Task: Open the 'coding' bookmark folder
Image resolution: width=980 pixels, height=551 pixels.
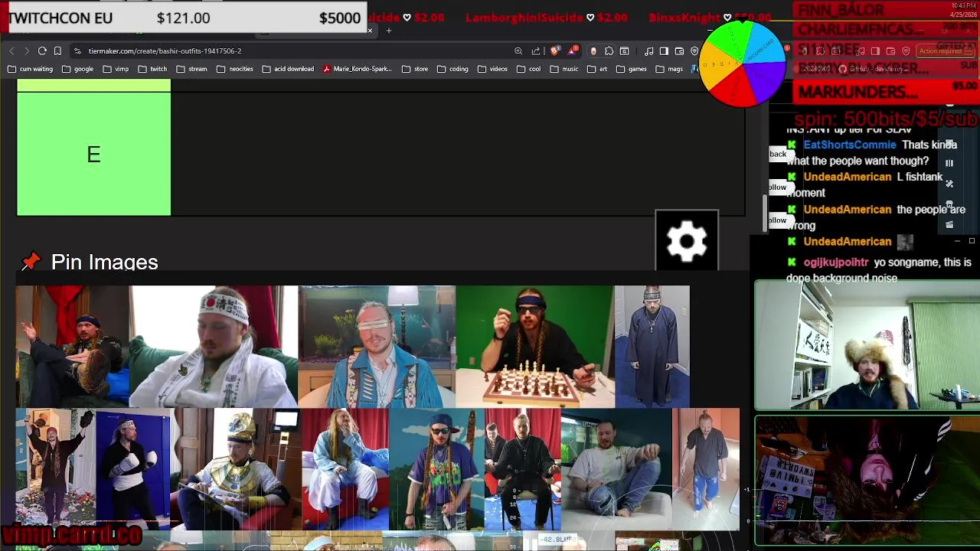Action: [452, 69]
